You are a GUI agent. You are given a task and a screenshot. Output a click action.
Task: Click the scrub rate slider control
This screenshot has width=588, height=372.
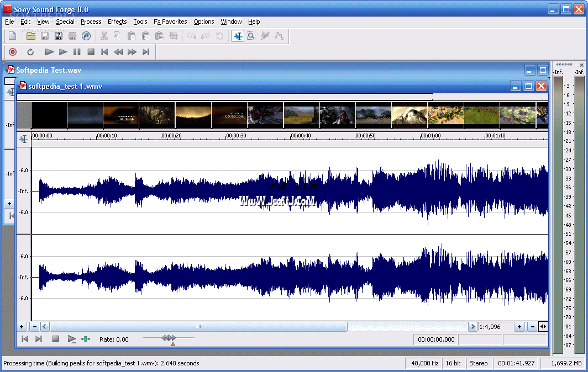click(169, 338)
